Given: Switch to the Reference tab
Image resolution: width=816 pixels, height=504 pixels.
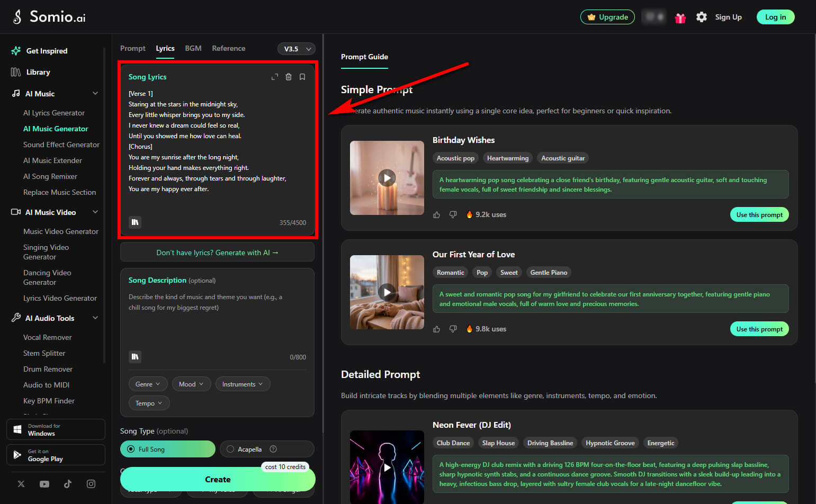Looking at the screenshot, I should (229, 48).
